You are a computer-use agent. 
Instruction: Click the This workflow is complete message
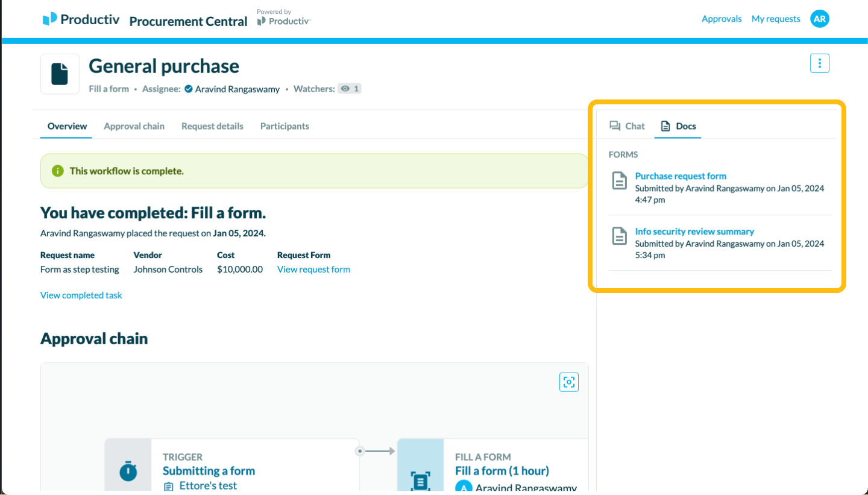click(127, 171)
